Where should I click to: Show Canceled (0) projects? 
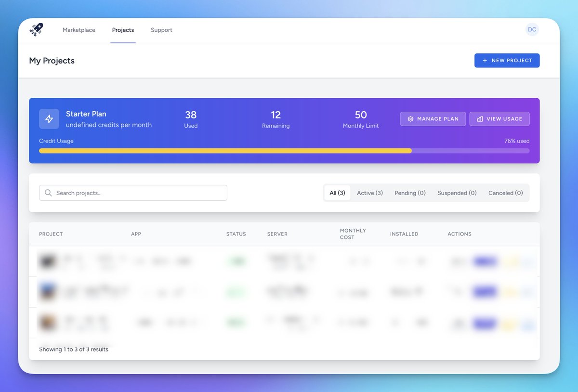(x=506, y=193)
